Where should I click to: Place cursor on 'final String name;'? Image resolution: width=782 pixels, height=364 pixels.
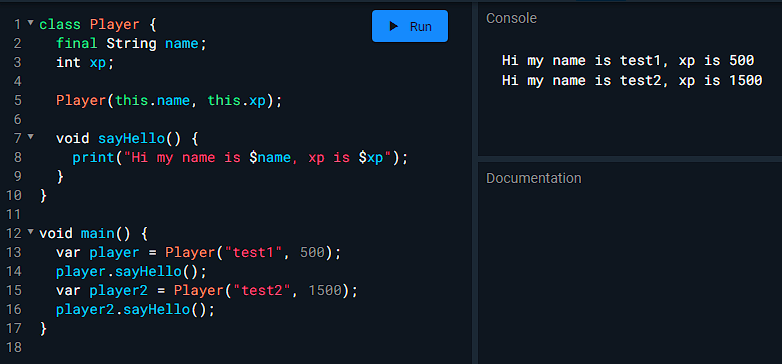tap(131, 43)
